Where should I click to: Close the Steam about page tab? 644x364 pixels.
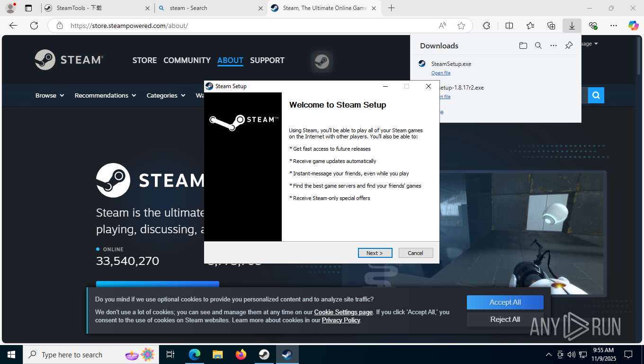click(374, 8)
